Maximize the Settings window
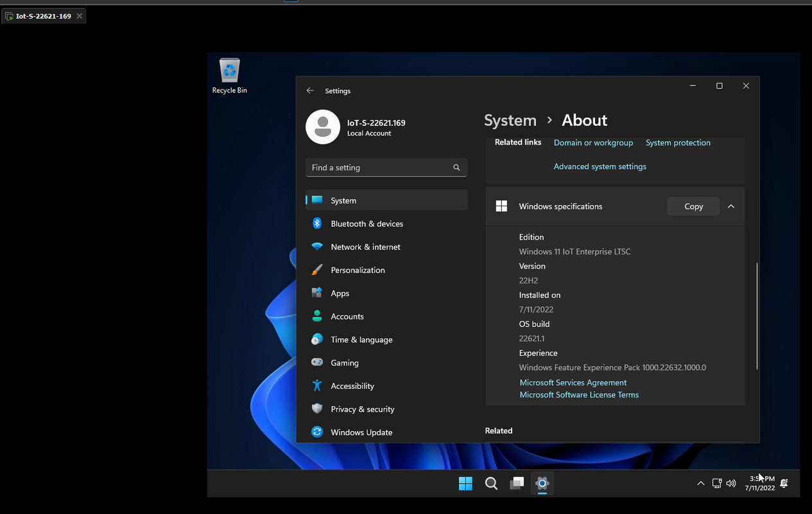 tap(720, 86)
